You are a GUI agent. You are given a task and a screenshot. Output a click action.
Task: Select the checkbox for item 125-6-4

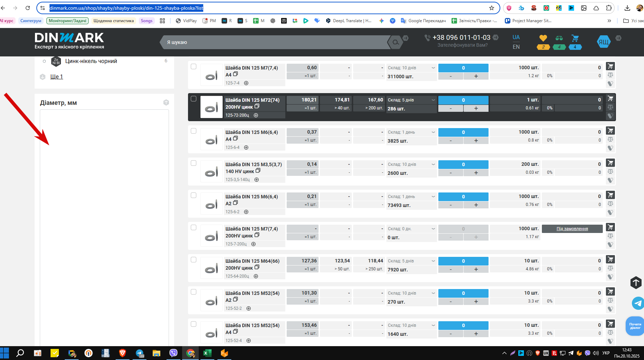pyautogui.click(x=194, y=131)
